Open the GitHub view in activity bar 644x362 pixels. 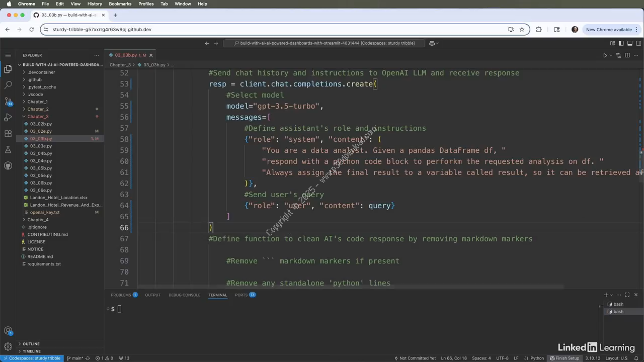click(8, 166)
